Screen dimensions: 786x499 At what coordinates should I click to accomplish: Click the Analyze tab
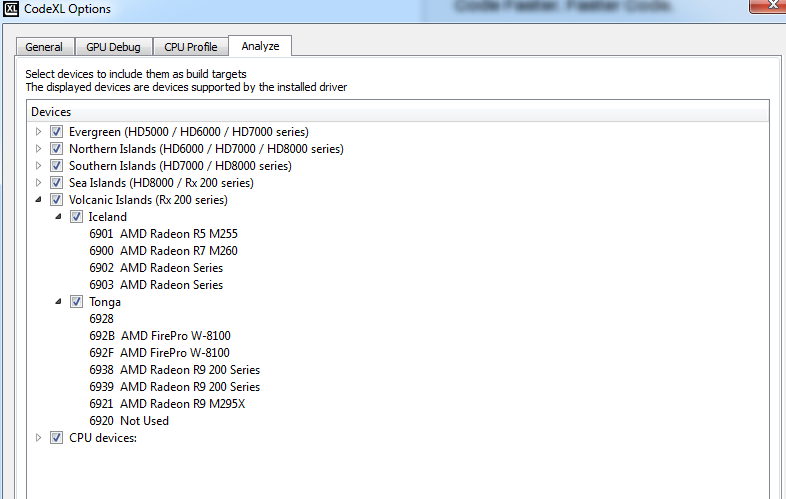pyautogui.click(x=260, y=46)
